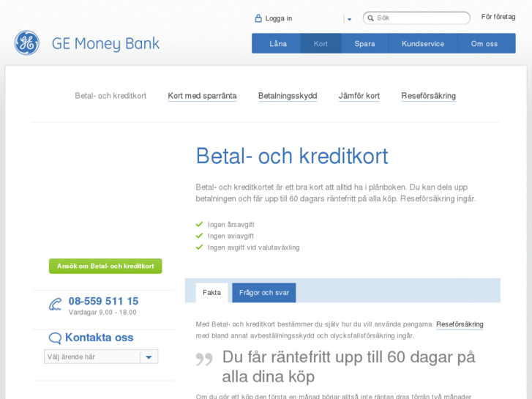Image resolution: width=532 pixels, height=399 pixels.
Task: Follow the Reseförsäkring link in body text
Action: [x=460, y=324]
